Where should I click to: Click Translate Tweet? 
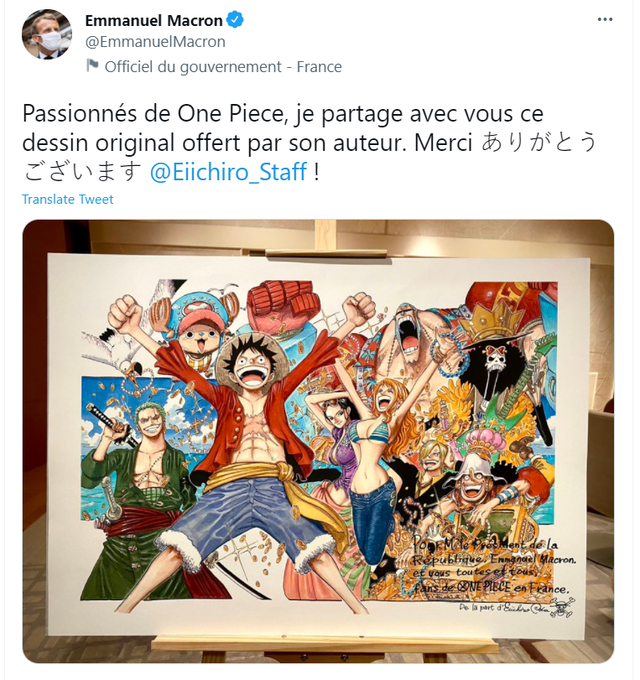pos(68,199)
